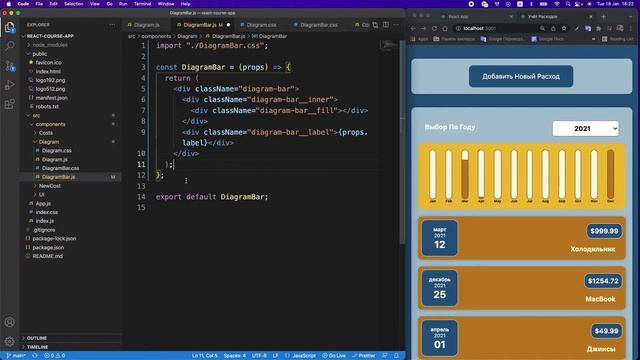This screenshot has height=360, width=640.
Task: Click the Dec diagram bar
Action: pyautogui.click(x=611, y=174)
